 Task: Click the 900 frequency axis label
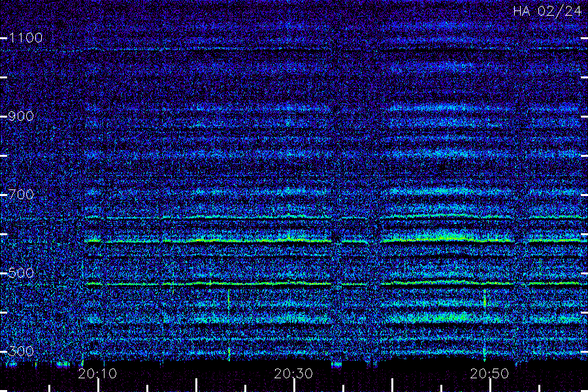(21, 116)
